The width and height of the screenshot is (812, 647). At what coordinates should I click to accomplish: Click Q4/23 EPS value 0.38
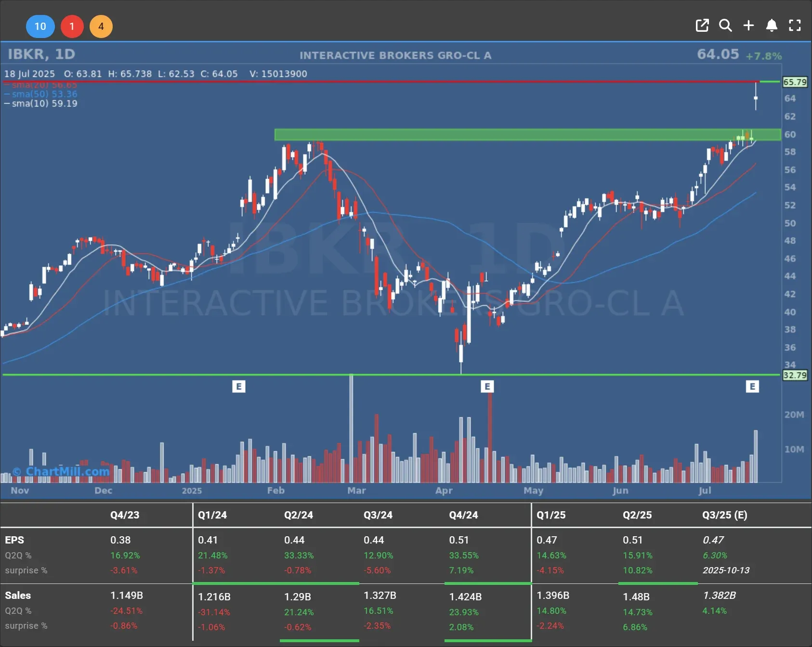[120, 540]
